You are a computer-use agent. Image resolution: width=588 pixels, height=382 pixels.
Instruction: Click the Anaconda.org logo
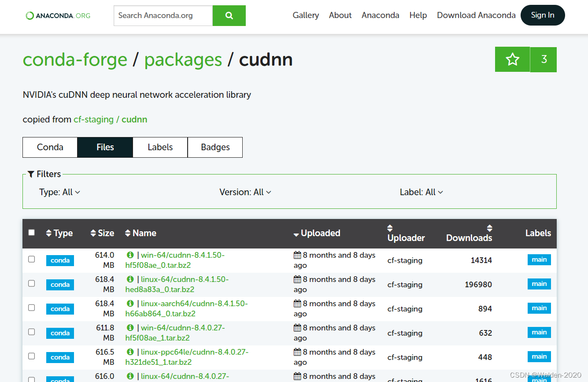point(58,15)
